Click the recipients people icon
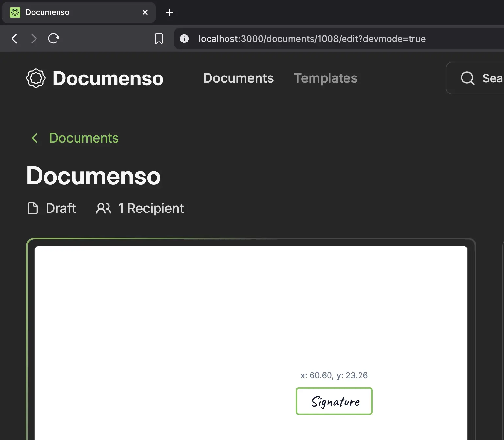The image size is (504, 440). pyautogui.click(x=103, y=208)
